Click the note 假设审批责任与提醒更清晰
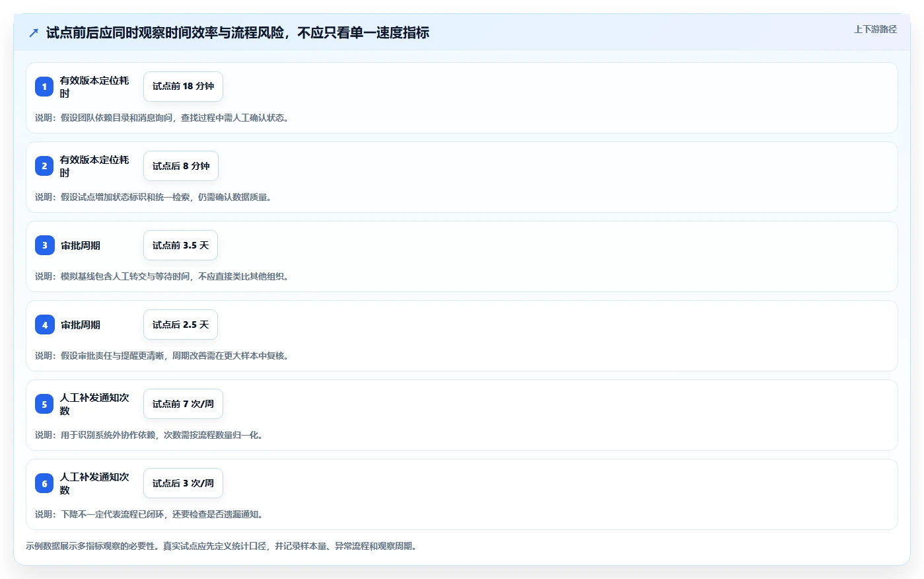This screenshot has height=579, width=924. (x=162, y=356)
